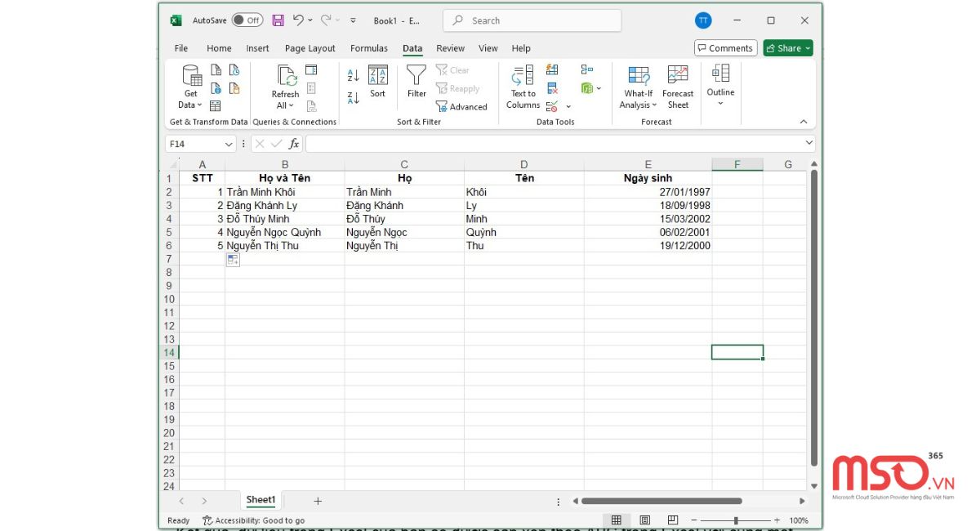Click in the Search box
The image size is (980, 531).
(532, 20)
